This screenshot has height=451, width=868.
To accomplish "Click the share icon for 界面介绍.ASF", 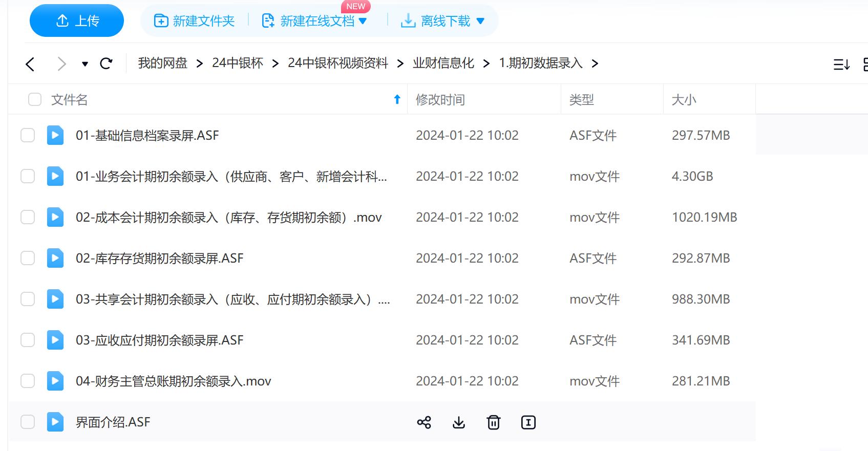I will point(424,422).
